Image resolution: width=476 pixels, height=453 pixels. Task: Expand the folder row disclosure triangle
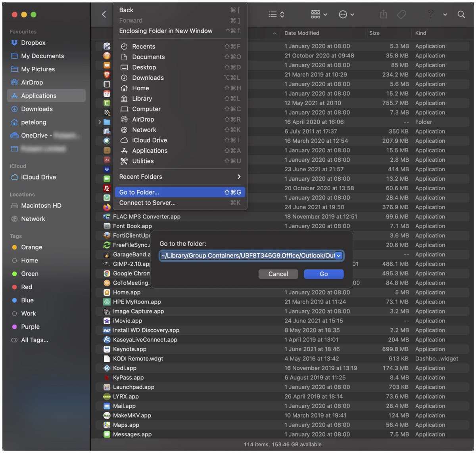pos(100,122)
